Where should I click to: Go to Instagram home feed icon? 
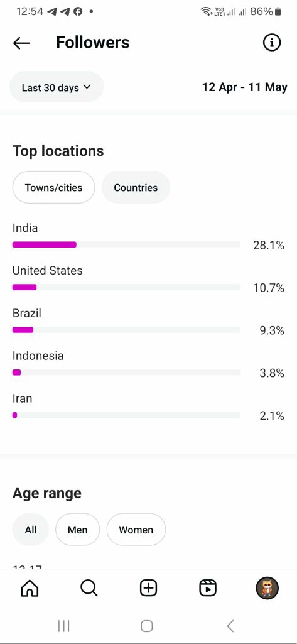pos(30,588)
